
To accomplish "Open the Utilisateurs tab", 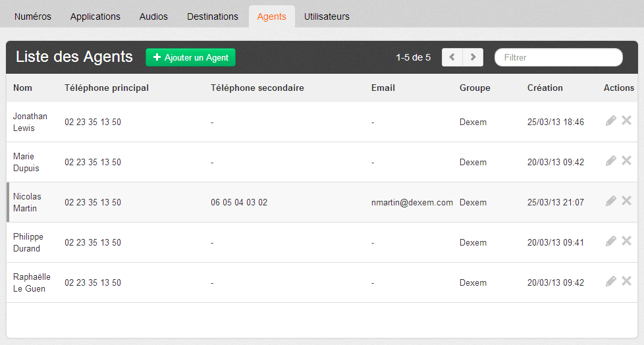I will (x=327, y=16).
